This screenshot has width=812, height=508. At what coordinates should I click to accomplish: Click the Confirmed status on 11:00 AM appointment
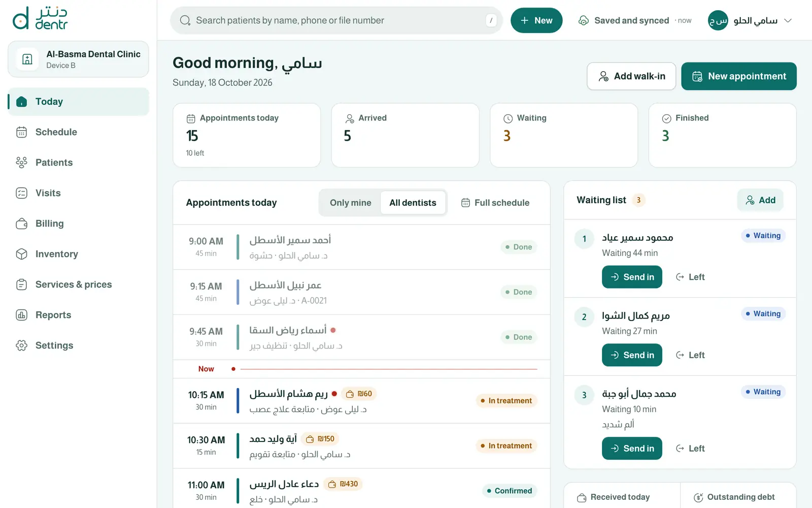510,491
